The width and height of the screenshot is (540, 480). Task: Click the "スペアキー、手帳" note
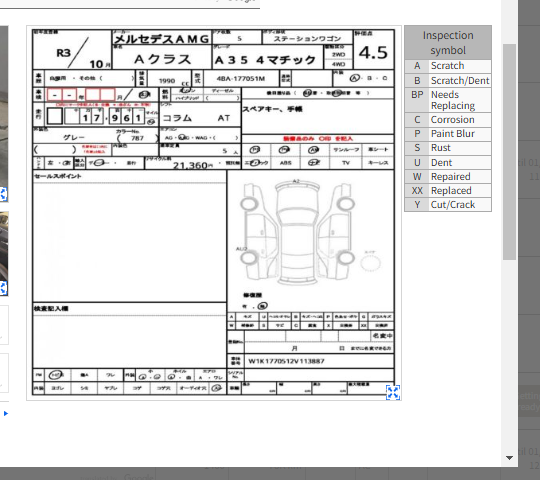pos(273,109)
